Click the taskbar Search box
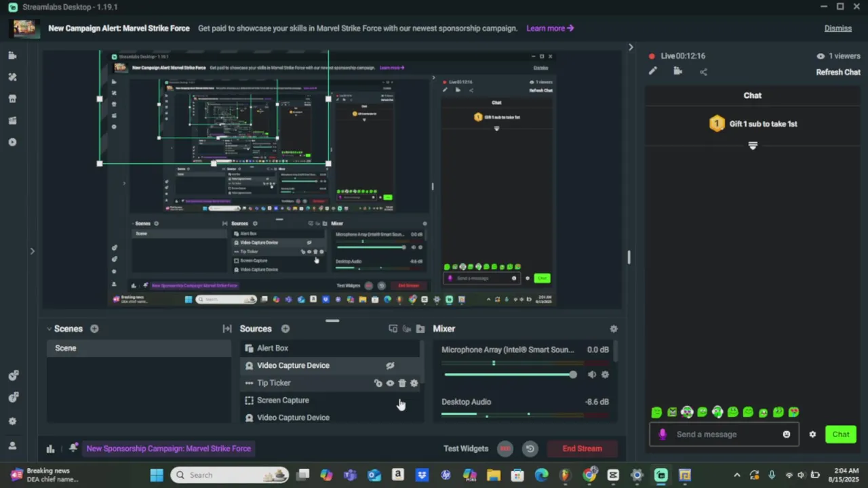Image resolution: width=868 pixels, height=488 pixels. click(230, 475)
